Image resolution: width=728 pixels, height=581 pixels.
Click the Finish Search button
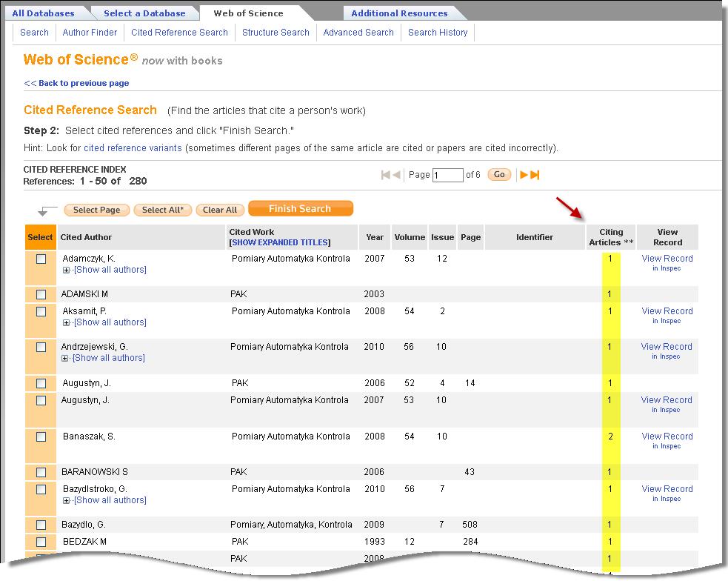pos(301,208)
